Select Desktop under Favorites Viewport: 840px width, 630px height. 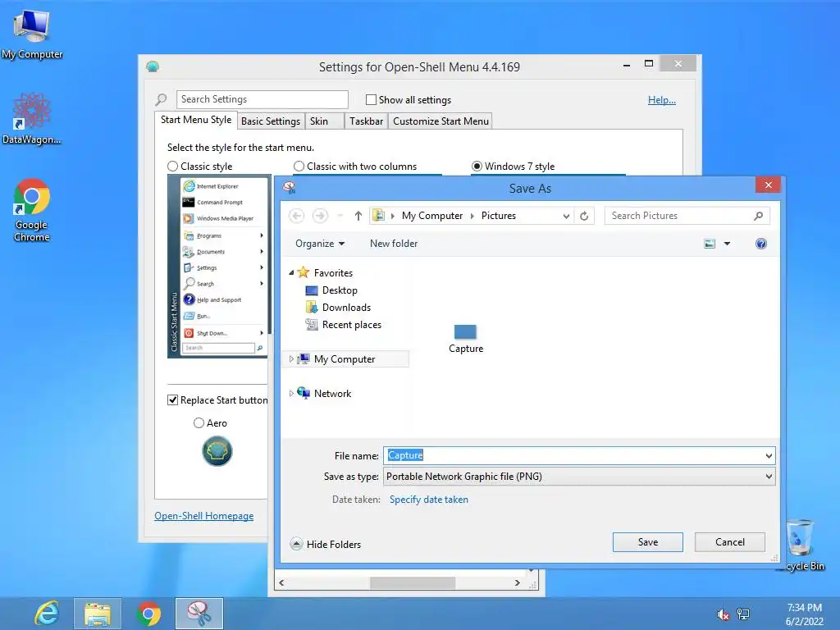click(x=339, y=290)
